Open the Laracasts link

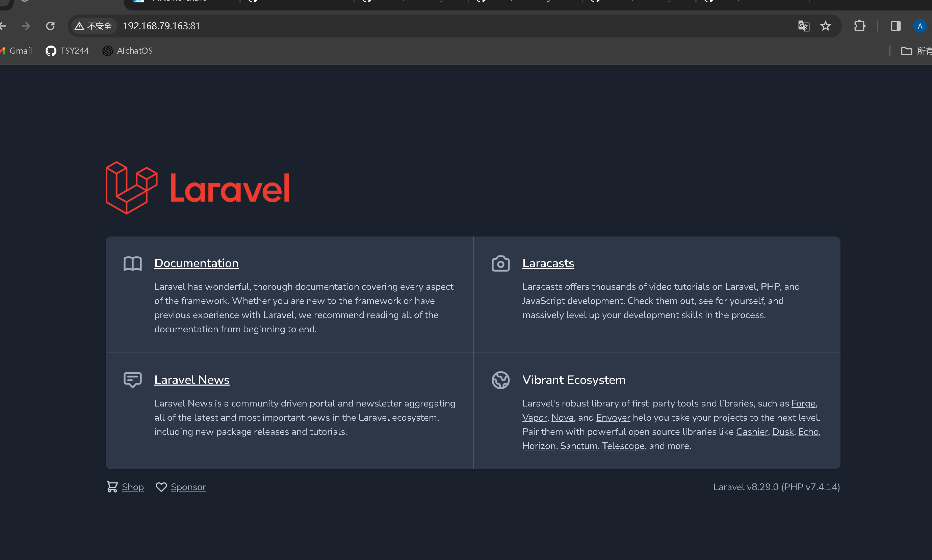coord(548,263)
